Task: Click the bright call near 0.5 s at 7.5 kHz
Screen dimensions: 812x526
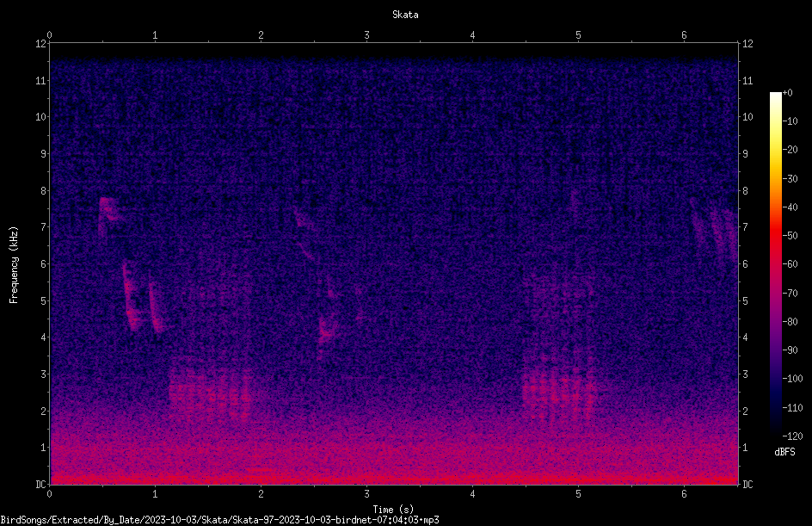Action: 108,210
